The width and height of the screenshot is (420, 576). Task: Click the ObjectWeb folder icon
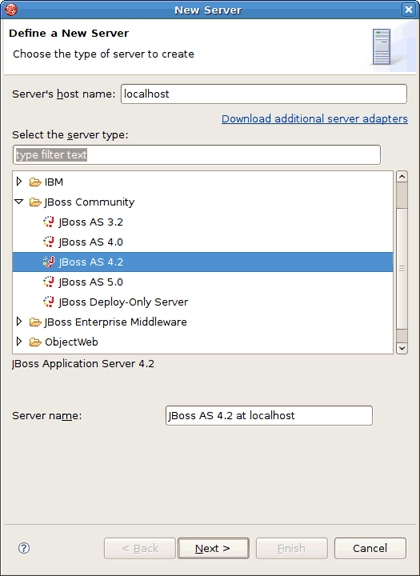35,342
